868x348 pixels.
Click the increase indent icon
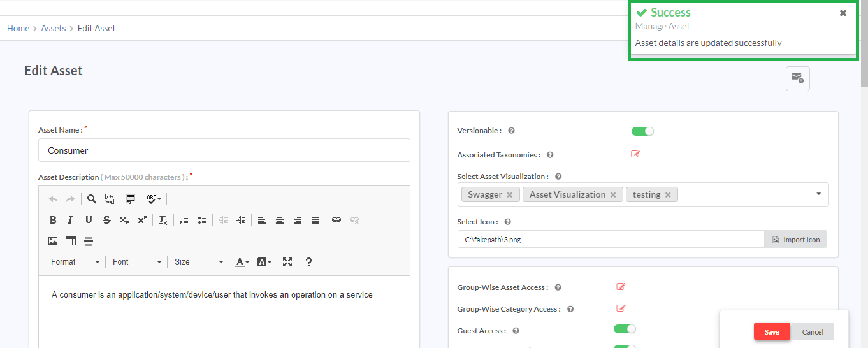click(241, 220)
